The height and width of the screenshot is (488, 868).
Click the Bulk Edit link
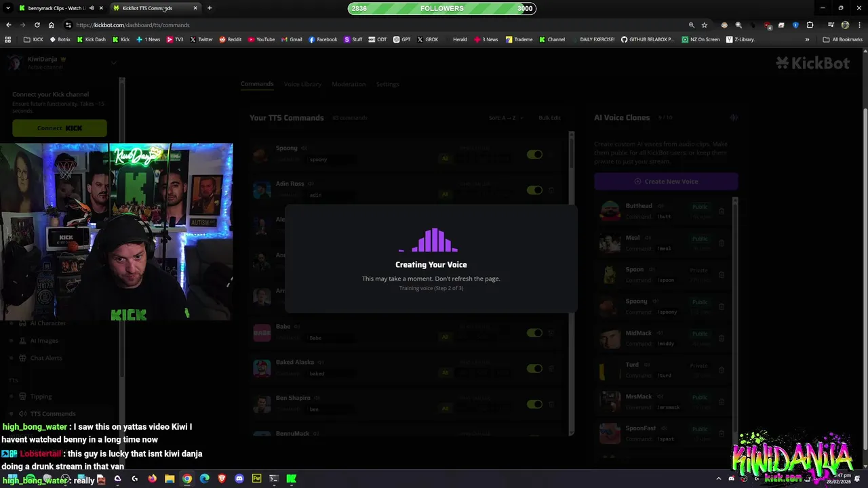point(550,118)
